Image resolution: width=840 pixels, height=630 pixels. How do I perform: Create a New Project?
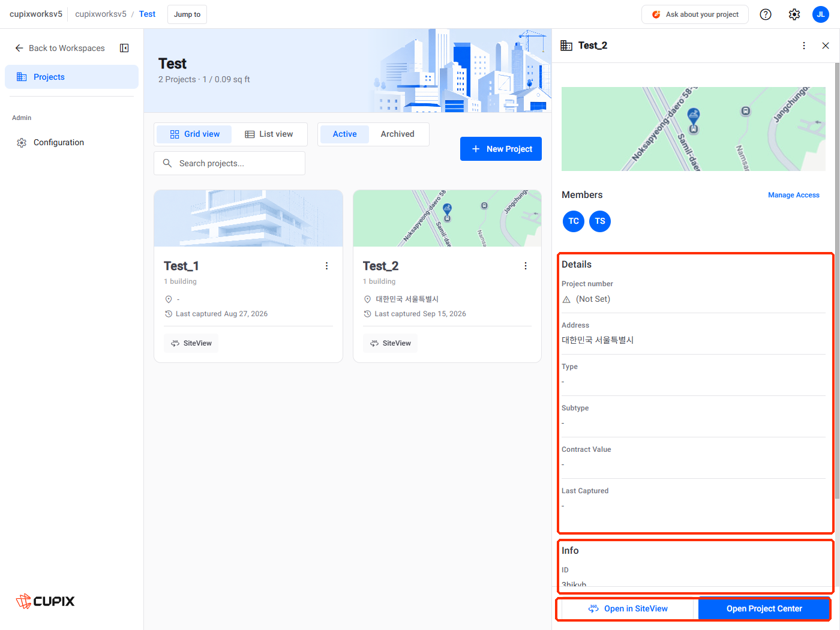[x=501, y=149]
